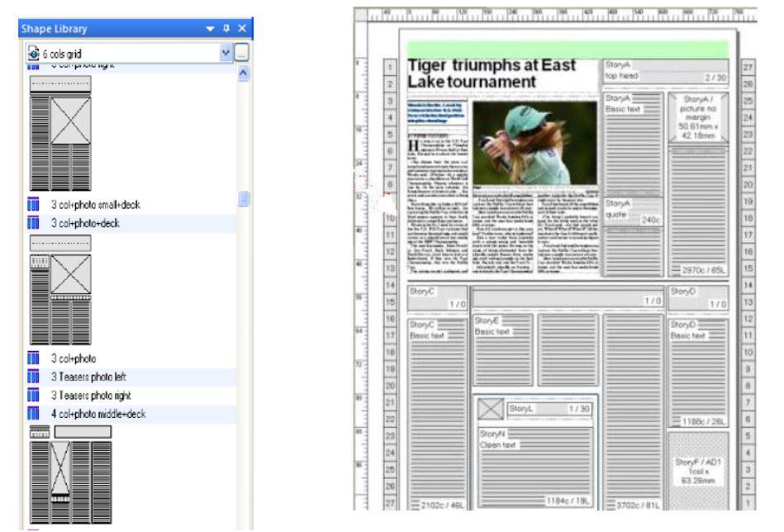Image resolution: width=784 pixels, height=532 pixels.
Task: Select the 'StoryL' headline box
Action: 549,409
